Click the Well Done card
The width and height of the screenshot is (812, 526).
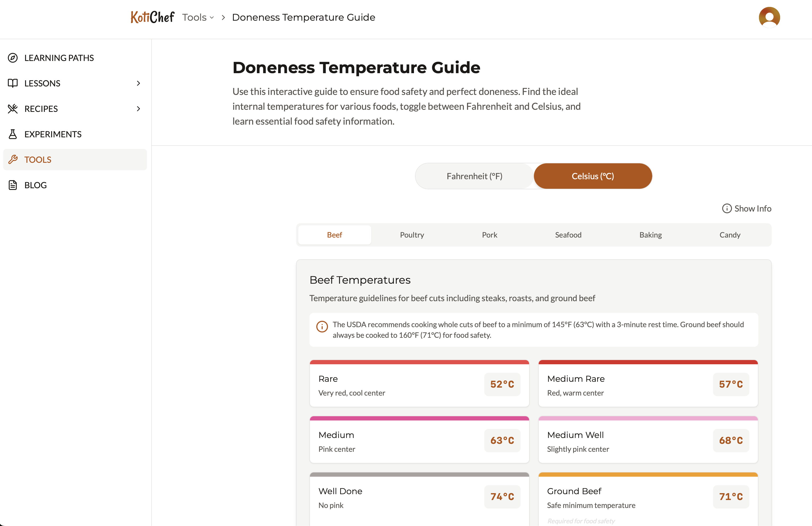pyautogui.click(x=419, y=499)
